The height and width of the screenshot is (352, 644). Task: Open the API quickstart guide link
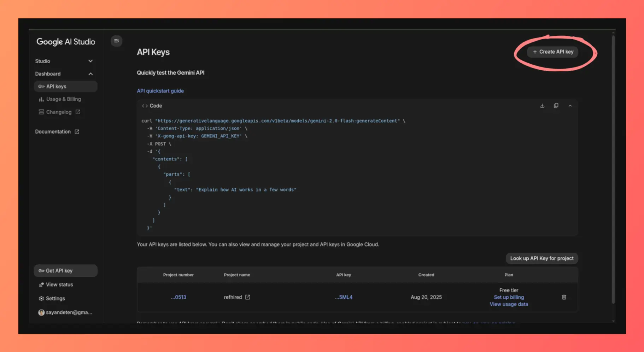point(160,91)
